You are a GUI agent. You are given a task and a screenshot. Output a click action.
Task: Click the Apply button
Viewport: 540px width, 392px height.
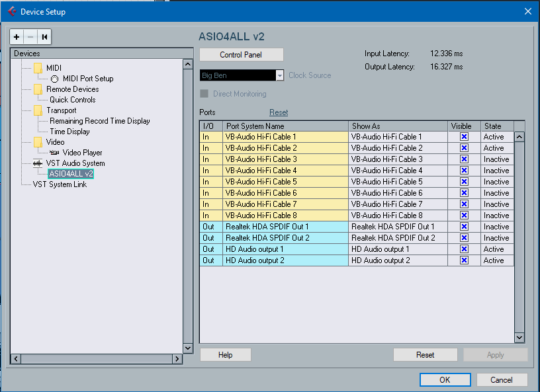[x=495, y=355]
